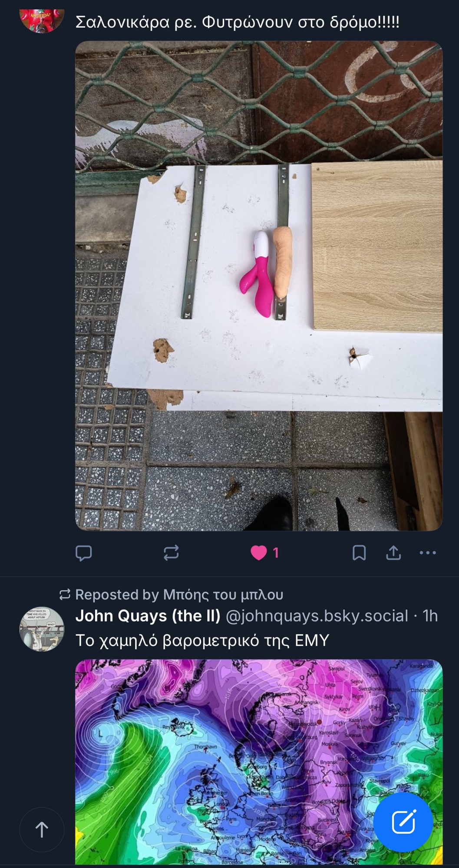
Task: Open the reply composer for the first post
Action: pyautogui.click(x=83, y=553)
